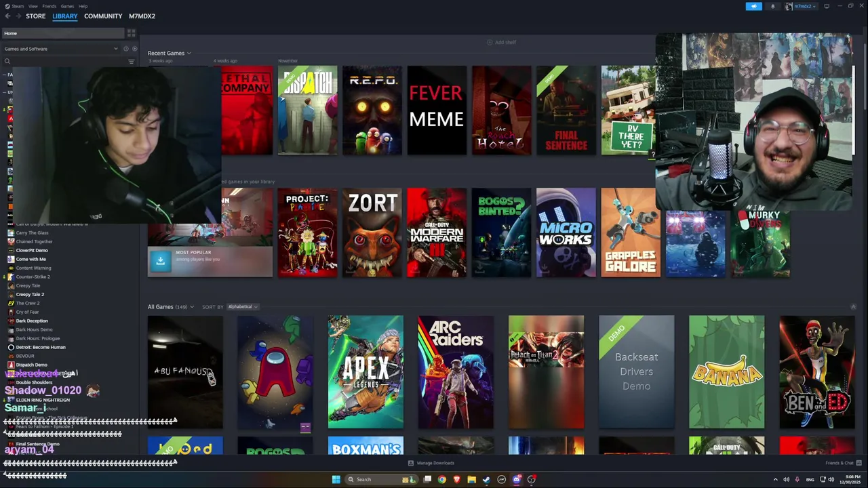868x488 pixels.
Task: Open the advanced filter settings icon
Action: tap(132, 62)
